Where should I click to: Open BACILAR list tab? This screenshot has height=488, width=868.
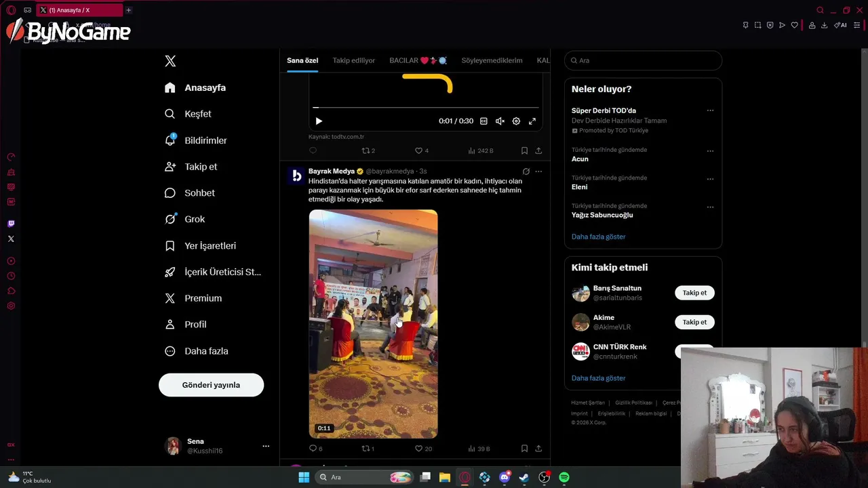tap(418, 60)
